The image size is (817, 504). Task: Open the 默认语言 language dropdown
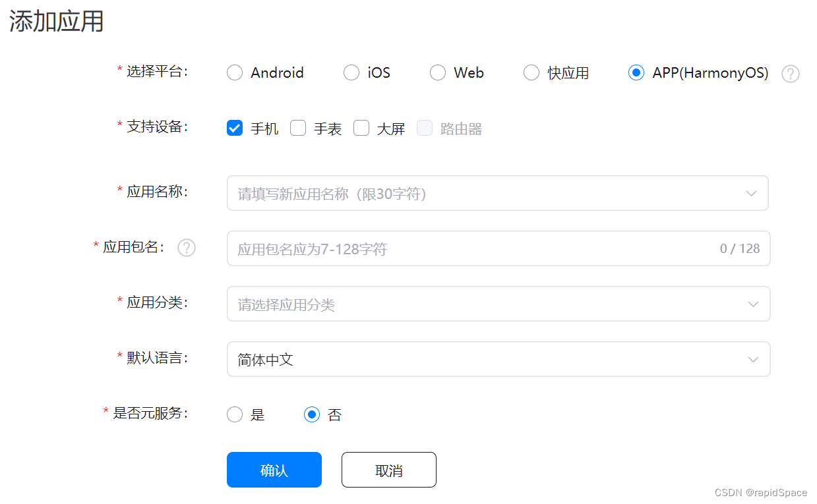click(x=751, y=359)
